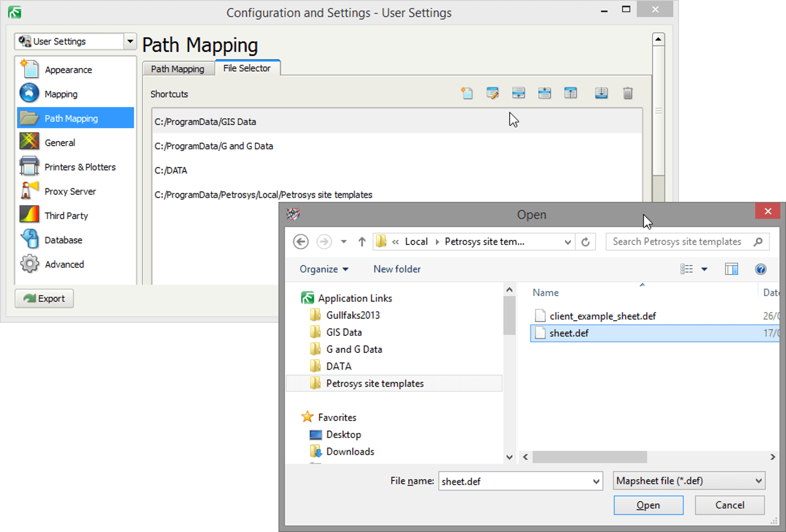Delete the shortcut with the trash icon
786x532 pixels.
pyautogui.click(x=628, y=93)
